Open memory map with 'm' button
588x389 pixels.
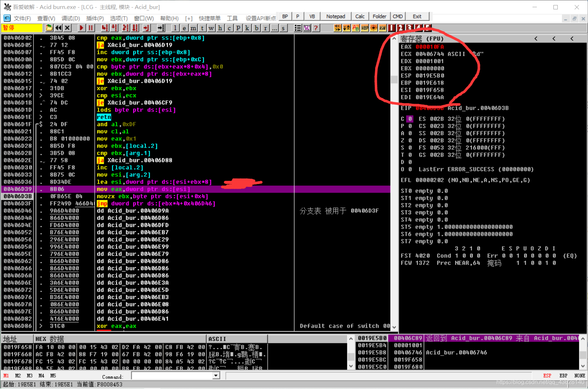pyautogui.click(x=193, y=28)
